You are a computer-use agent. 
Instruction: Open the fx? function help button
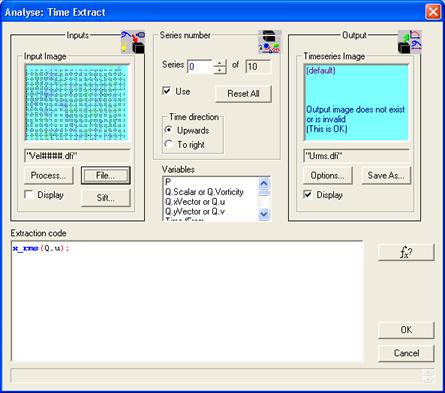point(406,252)
